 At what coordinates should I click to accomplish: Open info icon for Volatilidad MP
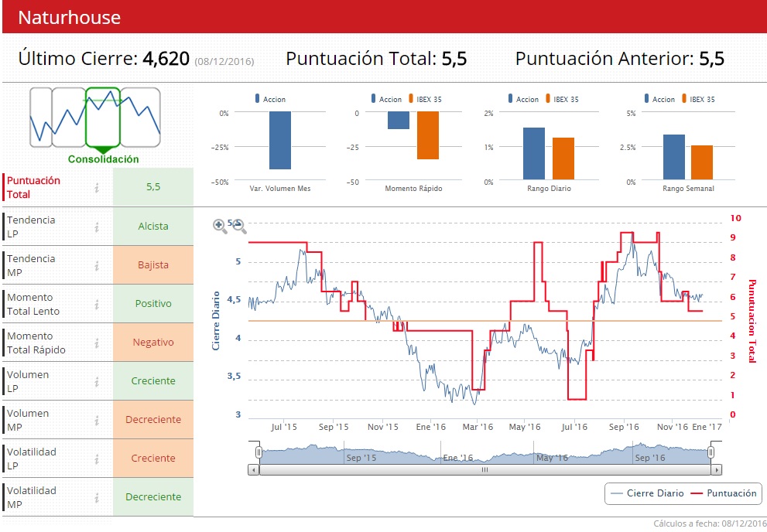(x=97, y=497)
